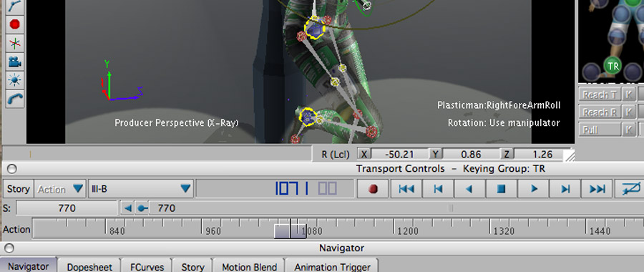Toggle the loop playback icon
The width and height of the screenshot is (644, 272).
pos(630,189)
